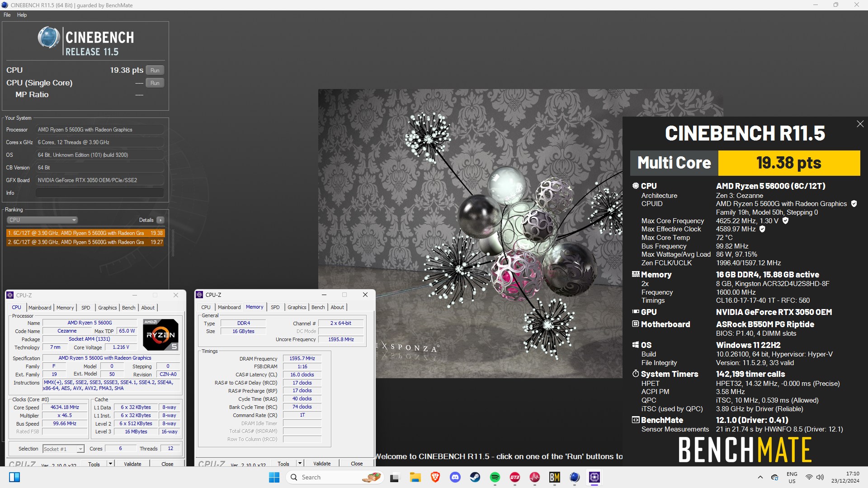Open BenchMate from the taskbar
868x488 pixels.
[x=554, y=477]
